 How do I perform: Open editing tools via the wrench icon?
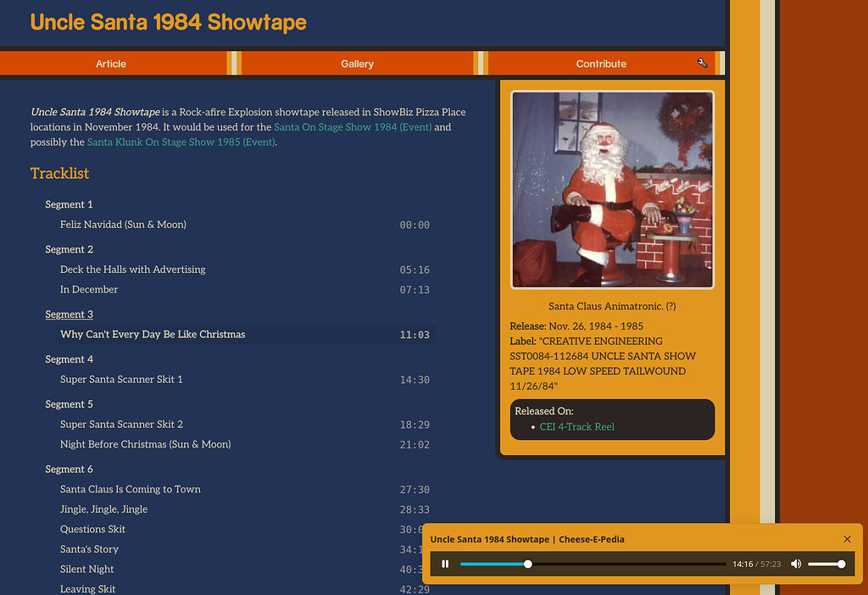click(703, 62)
